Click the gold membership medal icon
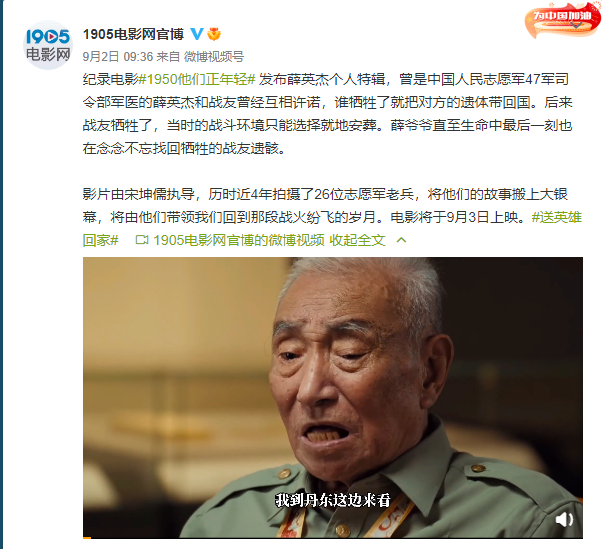The height and width of the screenshot is (549, 602). (214, 35)
